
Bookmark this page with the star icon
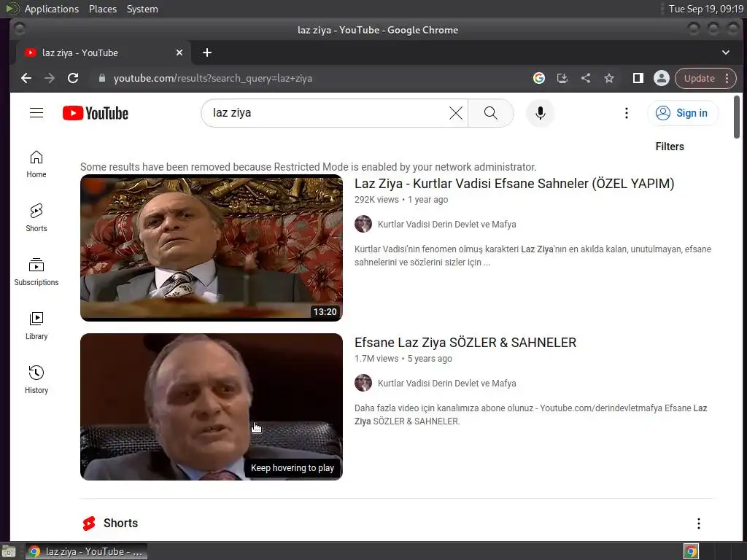coord(609,78)
